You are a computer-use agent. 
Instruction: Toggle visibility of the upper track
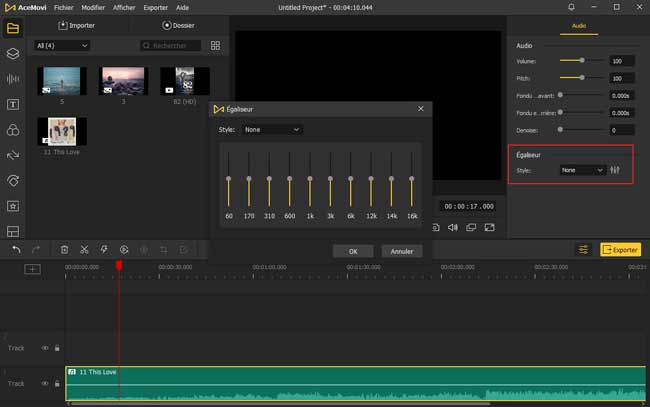[x=45, y=348]
